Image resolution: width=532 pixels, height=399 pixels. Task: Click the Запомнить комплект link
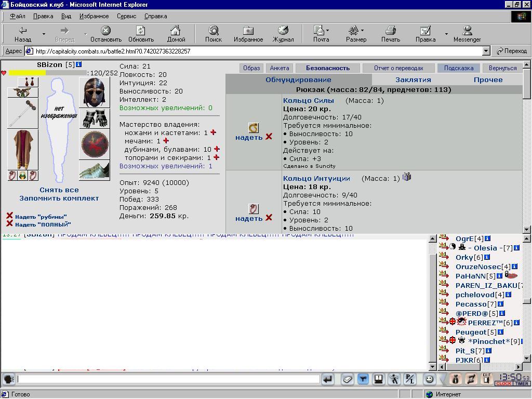(x=59, y=198)
